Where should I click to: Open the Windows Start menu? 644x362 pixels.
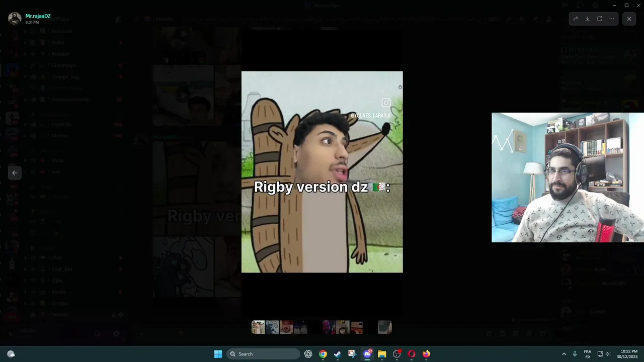coord(218,354)
